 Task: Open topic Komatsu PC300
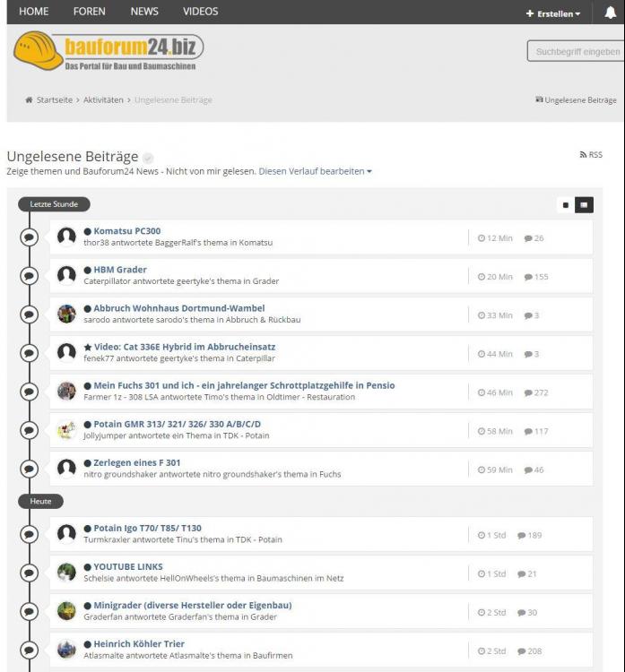point(127,231)
